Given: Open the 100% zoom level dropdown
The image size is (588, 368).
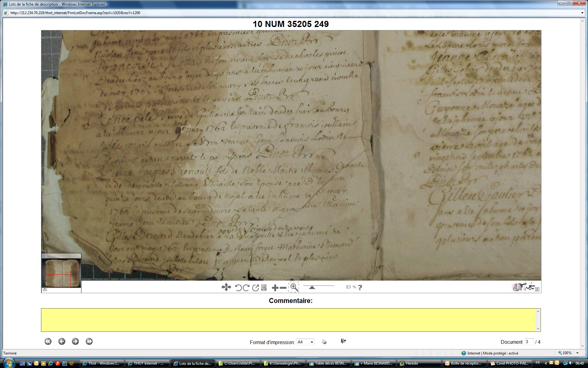Looking at the screenshot, I should [x=577, y=353].
